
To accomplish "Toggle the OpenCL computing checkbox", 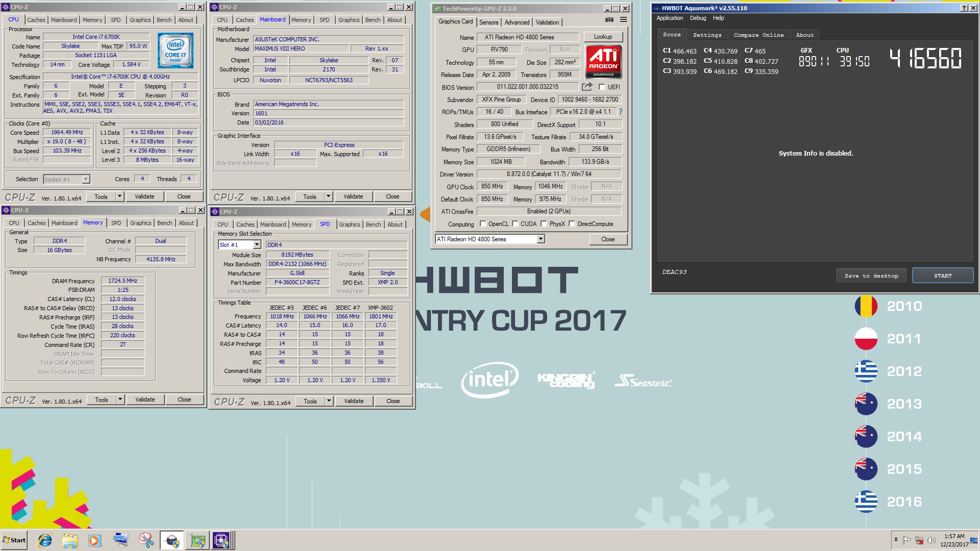I will (x=483, y=224).
